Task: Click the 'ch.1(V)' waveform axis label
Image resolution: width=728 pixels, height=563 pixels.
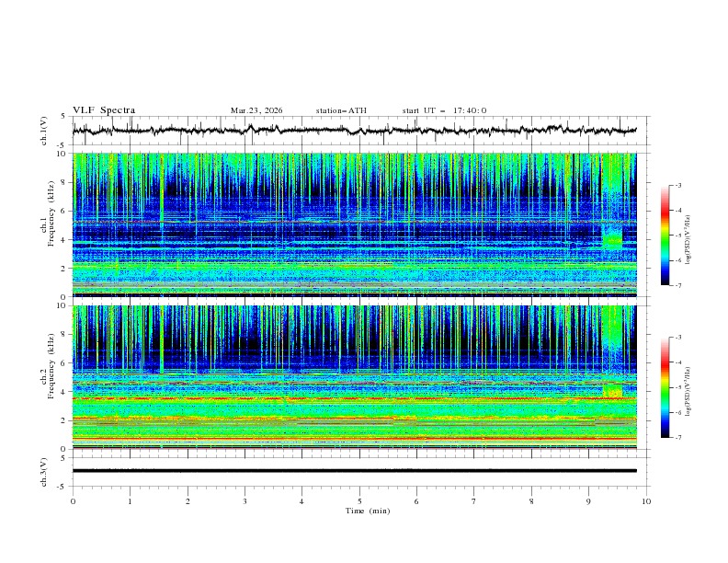Action: 44,131
